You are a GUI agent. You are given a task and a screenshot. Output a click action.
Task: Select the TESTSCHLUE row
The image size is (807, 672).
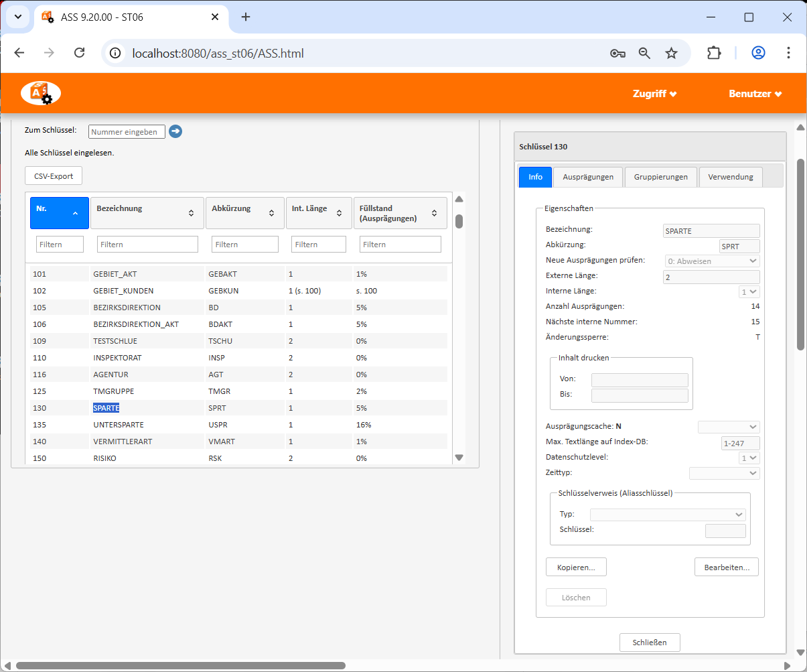click(238, 341)
